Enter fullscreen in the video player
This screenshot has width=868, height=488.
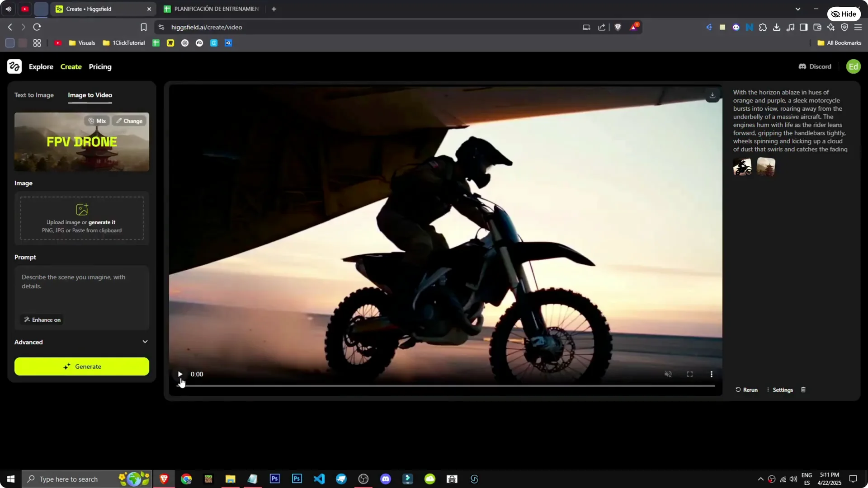point(689,374)
